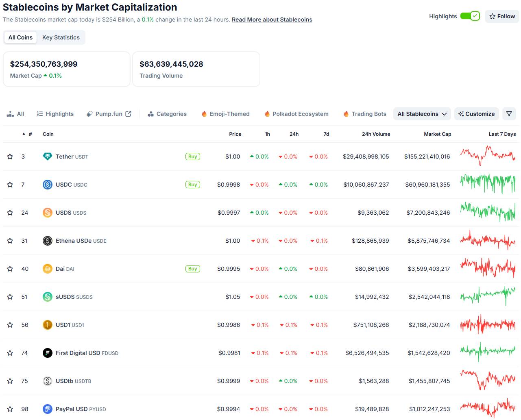Turn off the Highlights switch
Viewport: 521px width, 420px height.
pos(470,16)
